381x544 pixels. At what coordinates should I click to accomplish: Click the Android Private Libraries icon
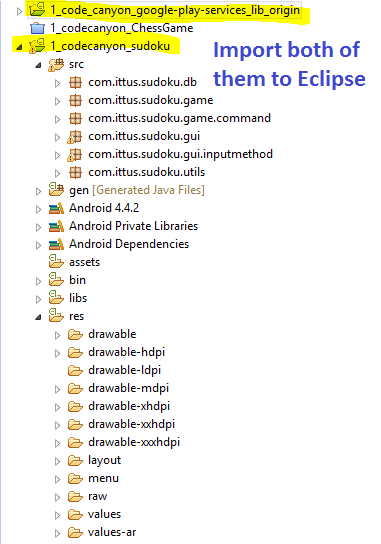56,227
